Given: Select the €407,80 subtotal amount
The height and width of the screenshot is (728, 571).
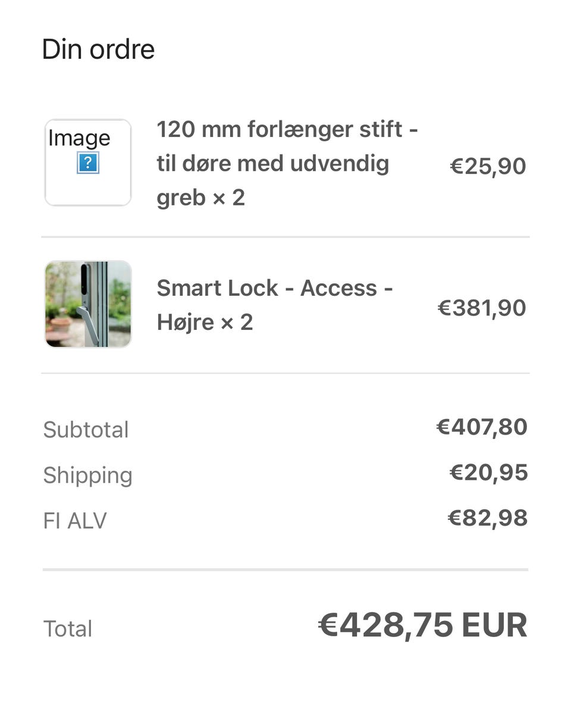Looking at the screenshot, I should point(482,427).
